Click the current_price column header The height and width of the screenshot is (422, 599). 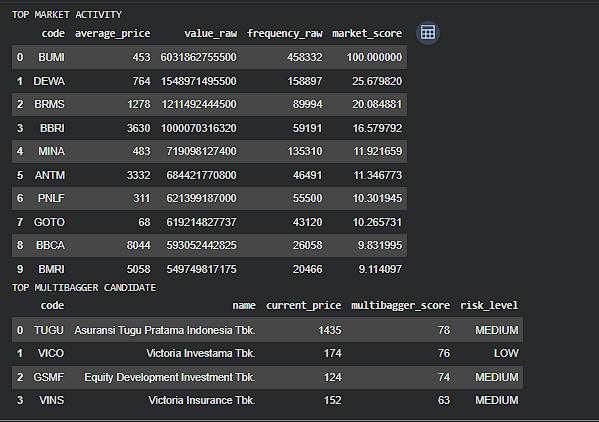coord(303,306)
